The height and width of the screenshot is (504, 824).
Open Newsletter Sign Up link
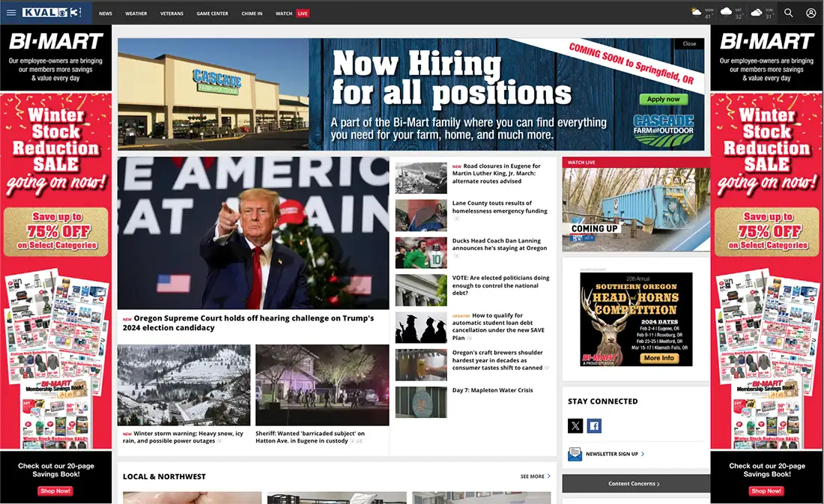pos(615,454)
